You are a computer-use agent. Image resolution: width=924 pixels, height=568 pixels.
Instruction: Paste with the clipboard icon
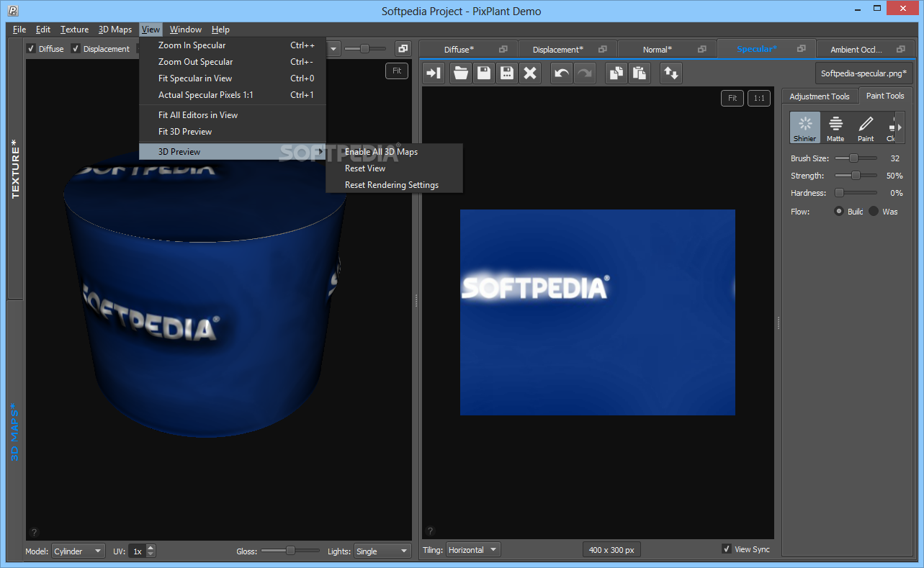click(640, 73)
